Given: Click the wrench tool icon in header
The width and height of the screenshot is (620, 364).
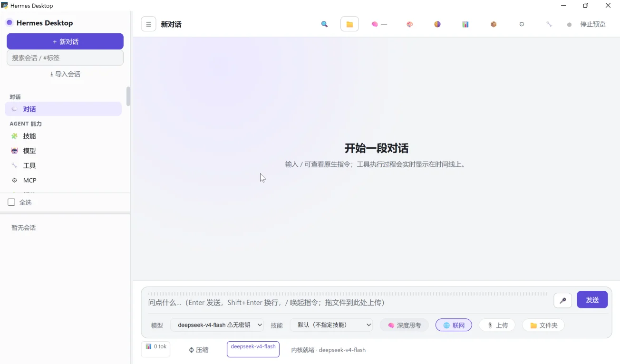Looking at the screenshot, I should point(549,24).
